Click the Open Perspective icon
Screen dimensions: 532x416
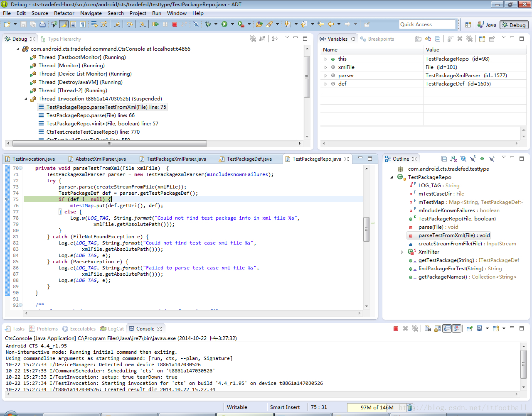468,24
